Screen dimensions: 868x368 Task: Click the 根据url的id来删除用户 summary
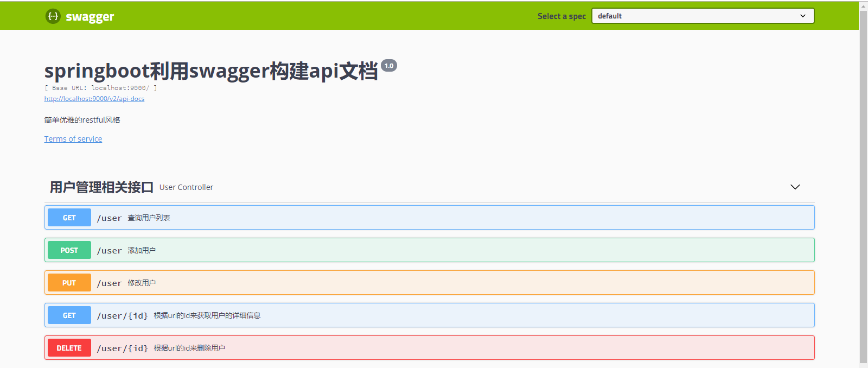click(189, 348)
